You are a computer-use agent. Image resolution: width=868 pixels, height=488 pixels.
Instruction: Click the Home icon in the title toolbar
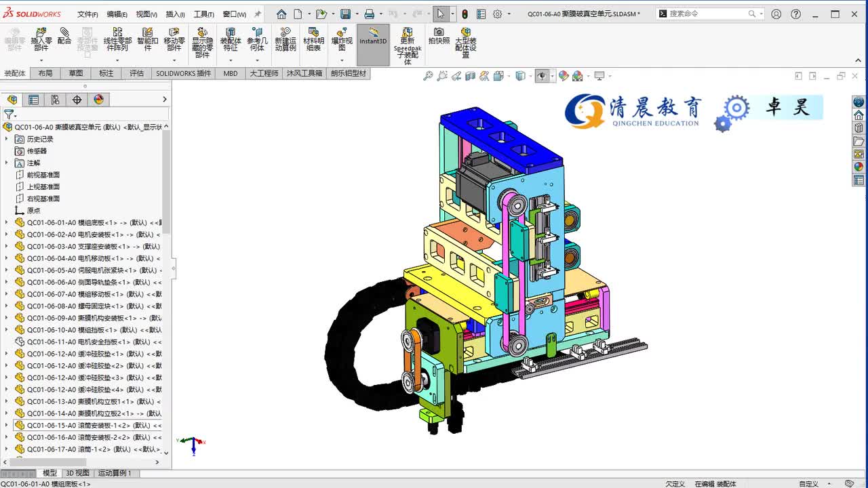(x=281, y=14)
